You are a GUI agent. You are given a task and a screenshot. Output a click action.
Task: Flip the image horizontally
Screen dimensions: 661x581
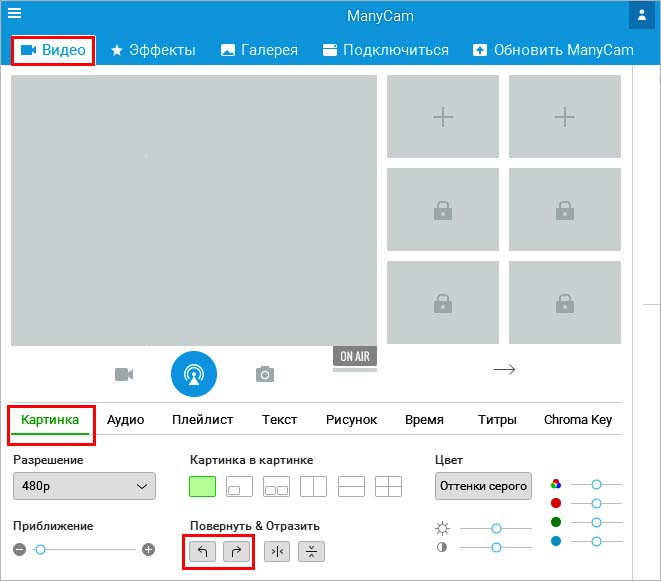click(x=277, y=551)
